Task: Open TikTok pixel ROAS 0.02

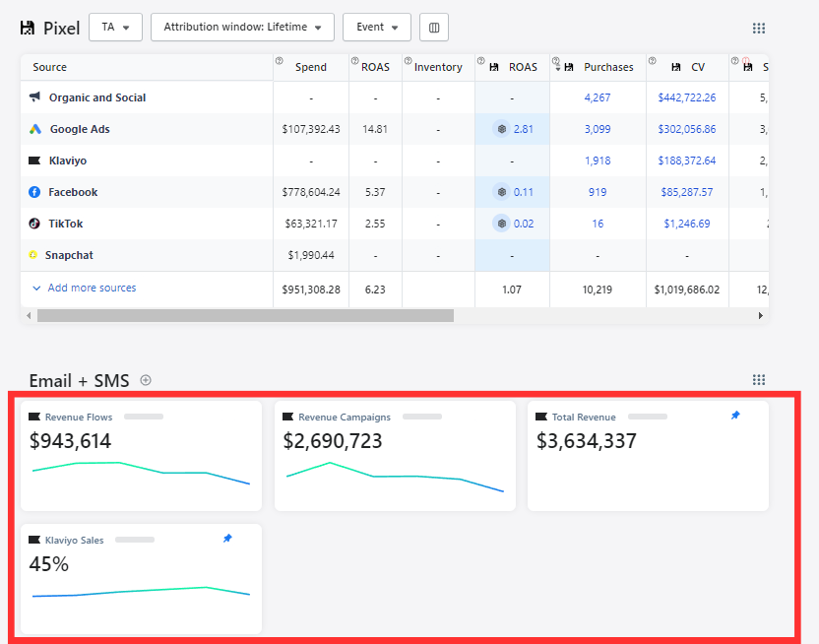Action: click(x=524, y=224)
